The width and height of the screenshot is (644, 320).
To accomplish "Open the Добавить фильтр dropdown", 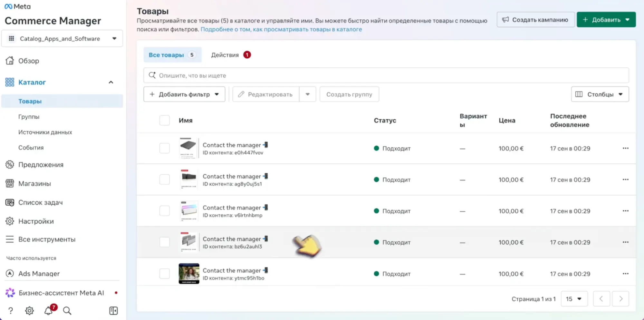I will [184, 94].
